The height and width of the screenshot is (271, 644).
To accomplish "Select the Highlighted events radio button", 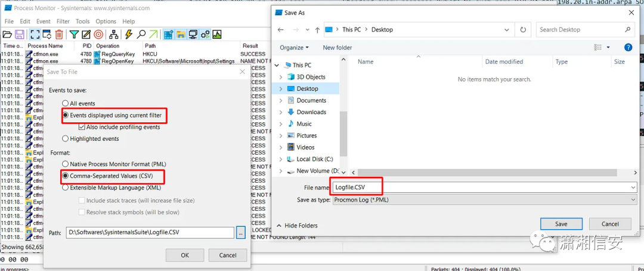I will 65,138.
